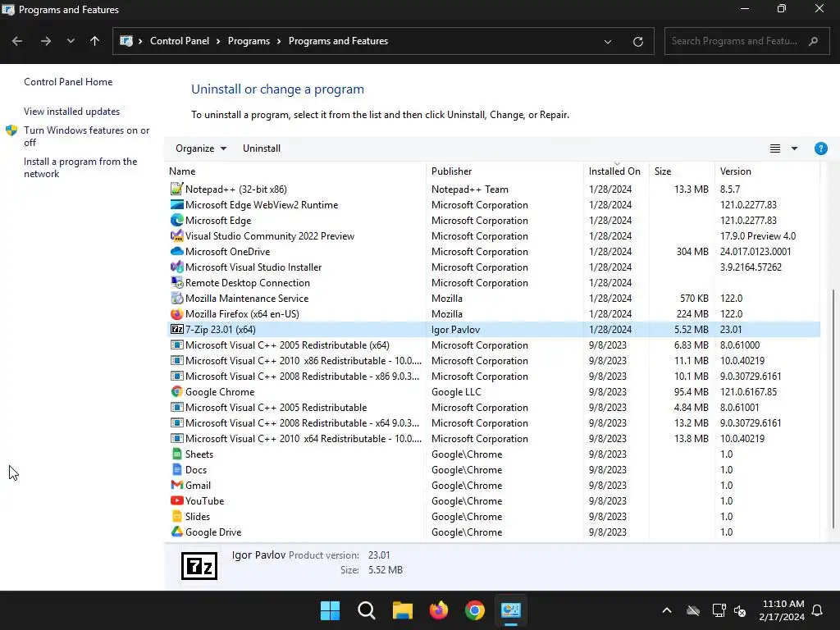Click the 95.4 MB size cell
Screen dimensions: 840x630
point(691,391)
